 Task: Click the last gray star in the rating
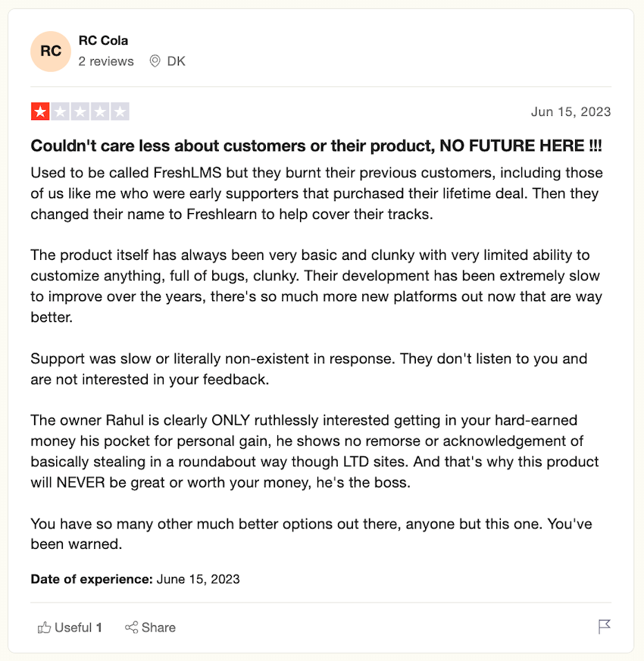click(120, 111)
